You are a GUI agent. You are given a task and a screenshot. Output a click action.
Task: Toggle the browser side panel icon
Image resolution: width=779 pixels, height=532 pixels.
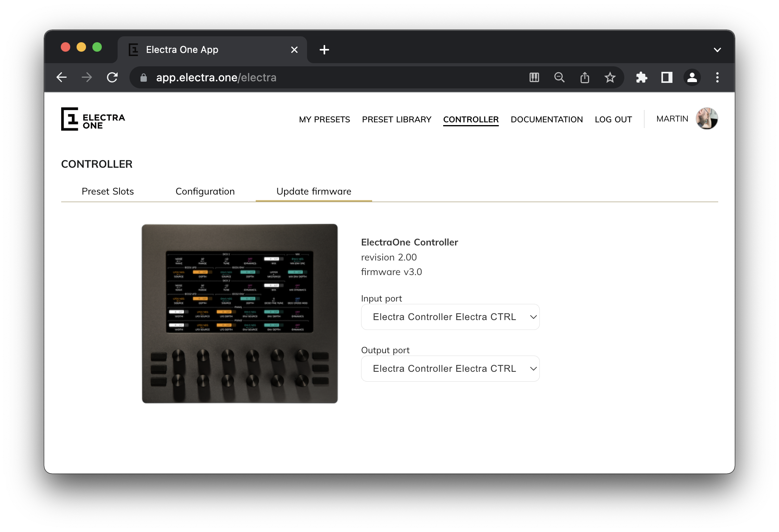click(x=667, y=77)
